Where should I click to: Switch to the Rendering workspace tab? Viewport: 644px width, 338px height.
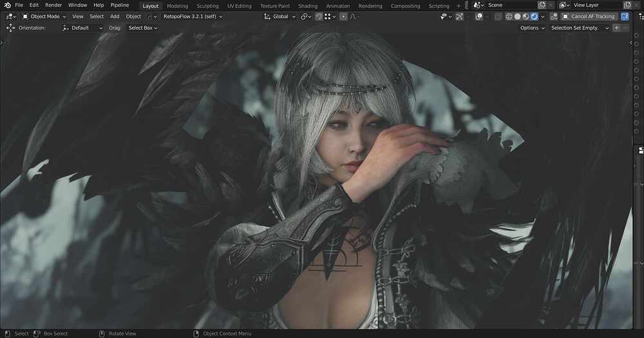pyautogui.click(x=370, y=6)
